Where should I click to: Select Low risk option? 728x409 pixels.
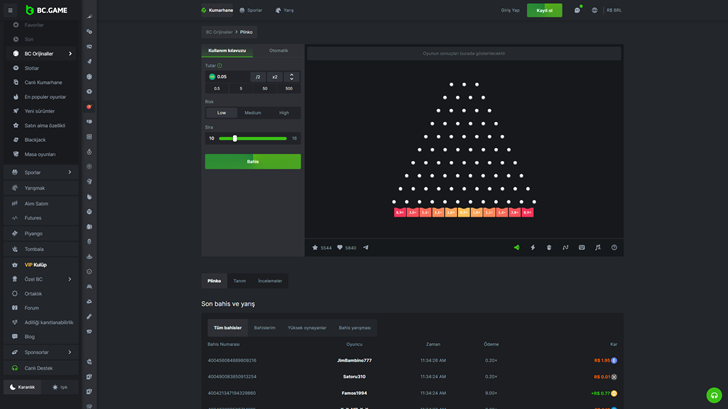tap(221, 113)
